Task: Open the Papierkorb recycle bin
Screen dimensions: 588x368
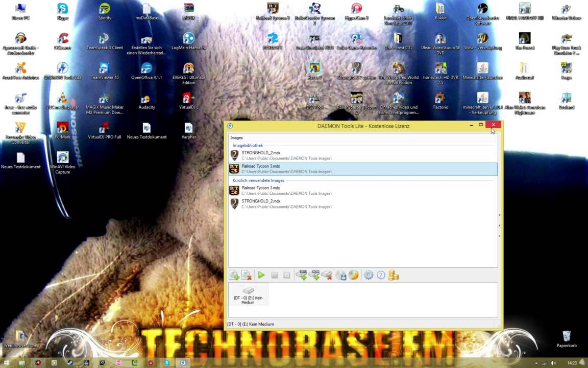Action: (x=567, y=339)
